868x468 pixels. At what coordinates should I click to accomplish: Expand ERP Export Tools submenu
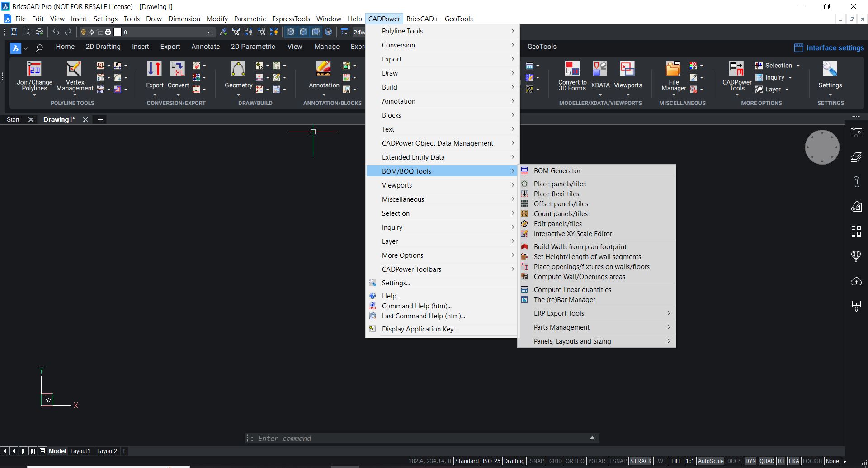click(x=596, y=313)
